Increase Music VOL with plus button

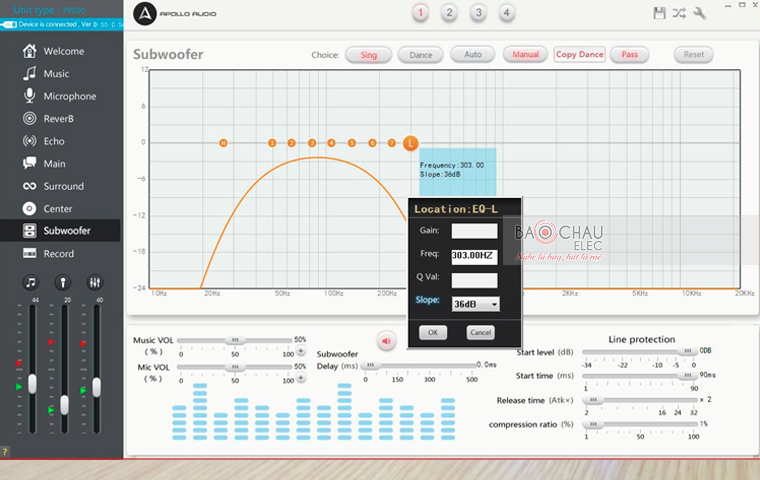pos(301,351)
